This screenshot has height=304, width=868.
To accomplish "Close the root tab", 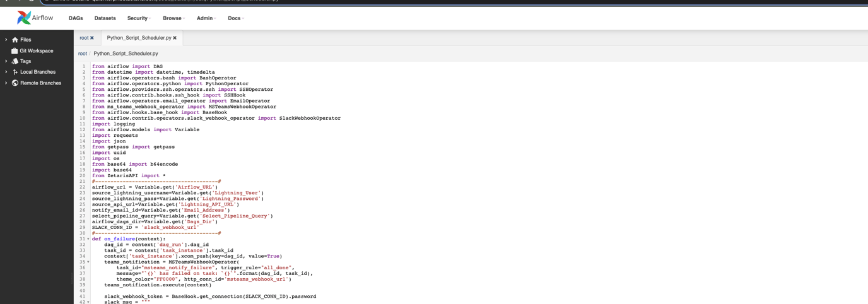I will coord(92,38).
